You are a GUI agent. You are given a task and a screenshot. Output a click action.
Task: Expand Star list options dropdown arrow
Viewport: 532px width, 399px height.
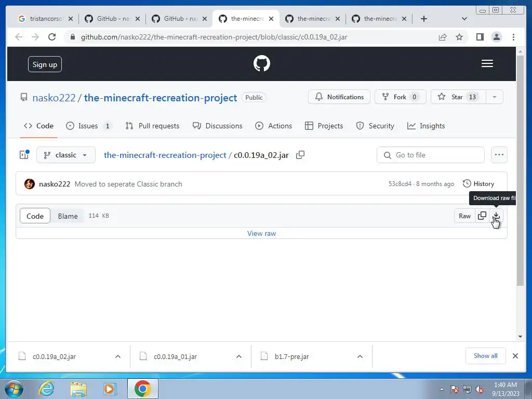[495, 97]
